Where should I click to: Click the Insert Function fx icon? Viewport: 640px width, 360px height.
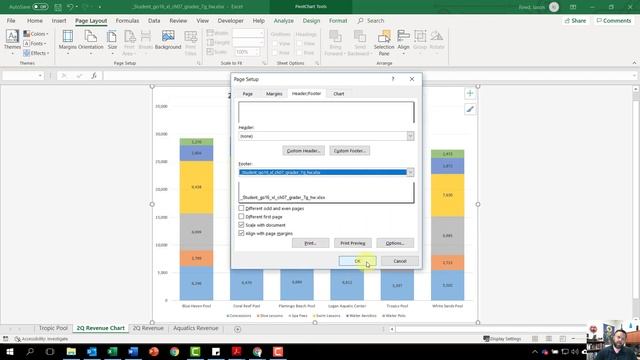[94, 76]
